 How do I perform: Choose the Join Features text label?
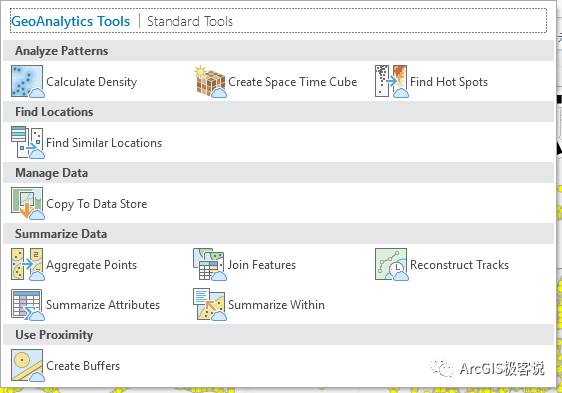[x=262, y=265]
